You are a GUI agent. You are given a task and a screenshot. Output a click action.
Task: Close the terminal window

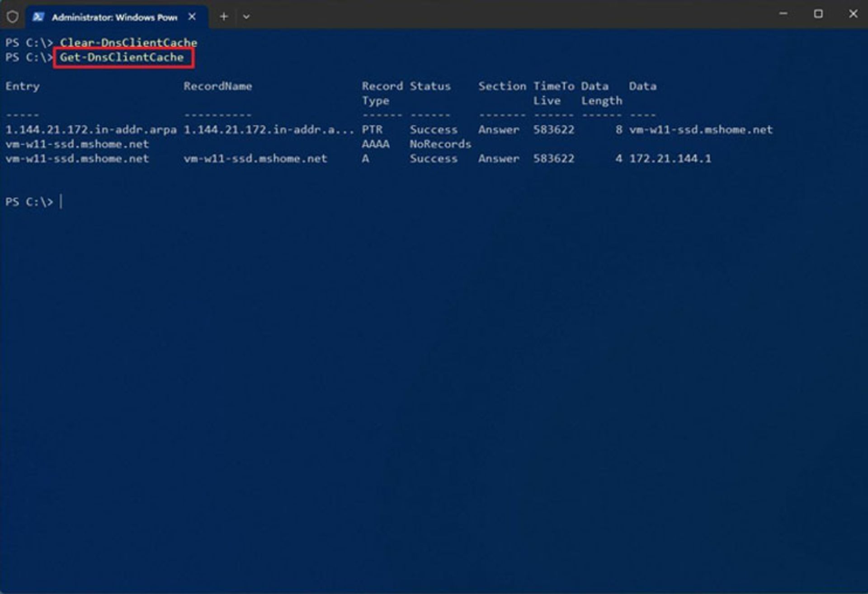click(853, 14)
